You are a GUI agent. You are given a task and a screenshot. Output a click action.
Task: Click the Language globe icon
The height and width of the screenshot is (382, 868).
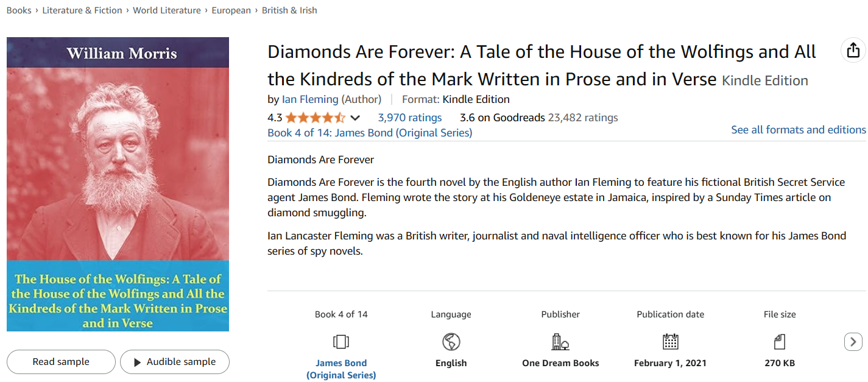(x=451, y=342)
